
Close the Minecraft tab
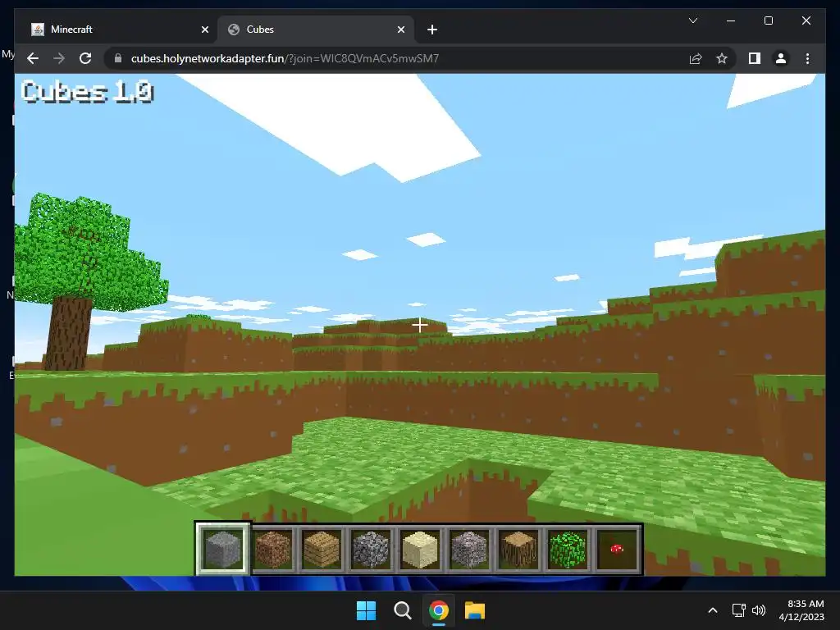pos(204,30)
